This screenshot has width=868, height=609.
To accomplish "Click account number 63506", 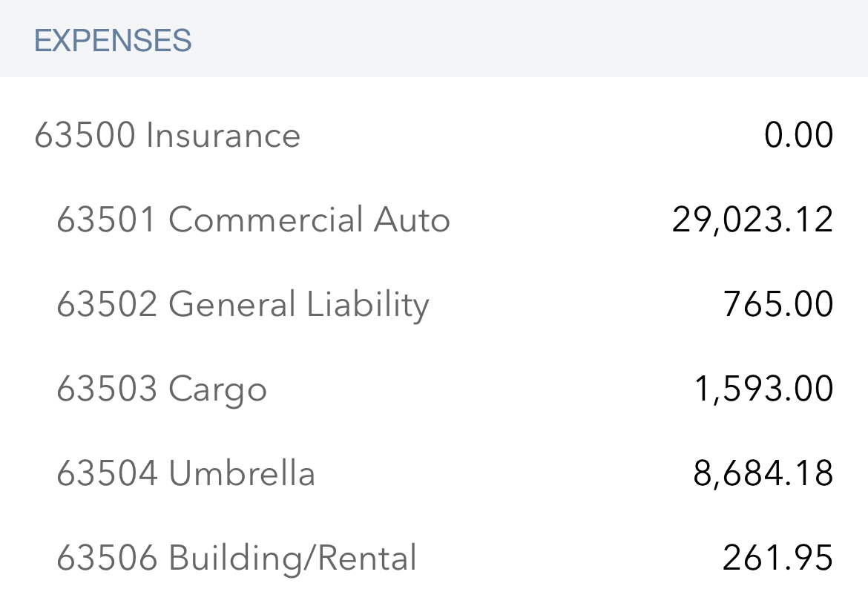I will [108, 559].
